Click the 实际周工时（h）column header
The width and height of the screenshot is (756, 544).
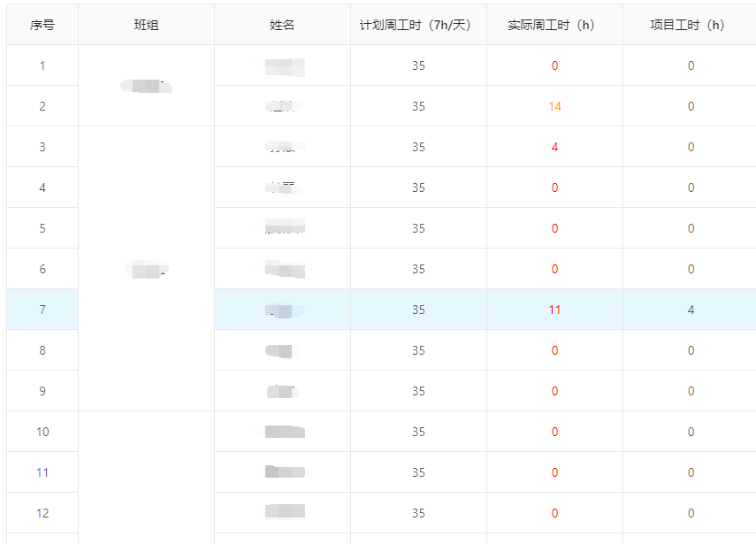[x=554, y=25]
